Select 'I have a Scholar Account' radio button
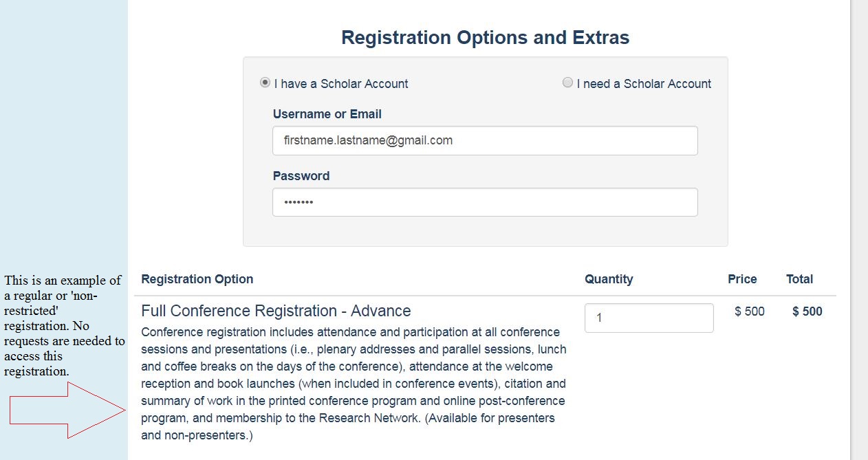The image size is (868, 460). tap(265, 83)
